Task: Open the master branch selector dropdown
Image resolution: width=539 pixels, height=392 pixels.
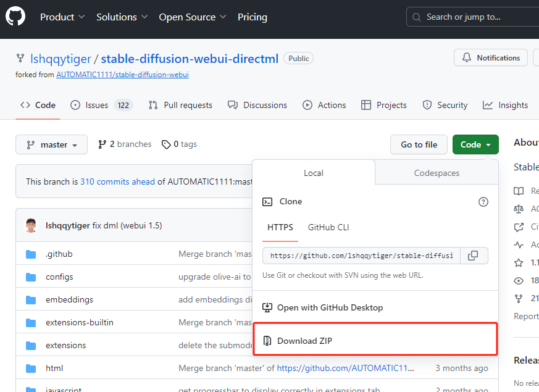Action: (52, 144)
